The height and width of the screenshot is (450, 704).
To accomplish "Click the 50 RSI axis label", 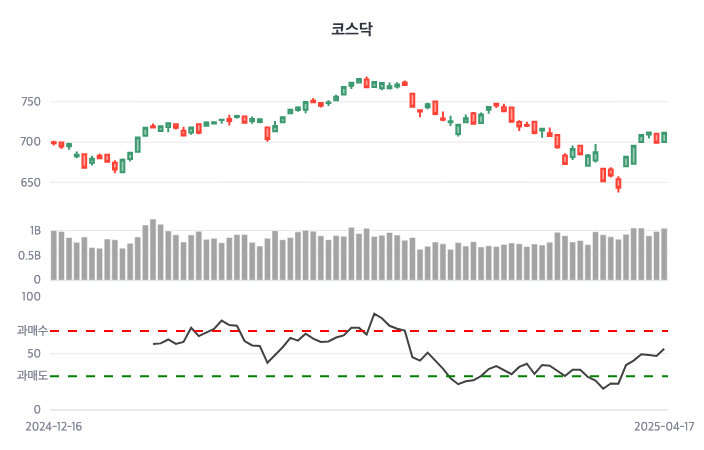I will click(34, 353).
